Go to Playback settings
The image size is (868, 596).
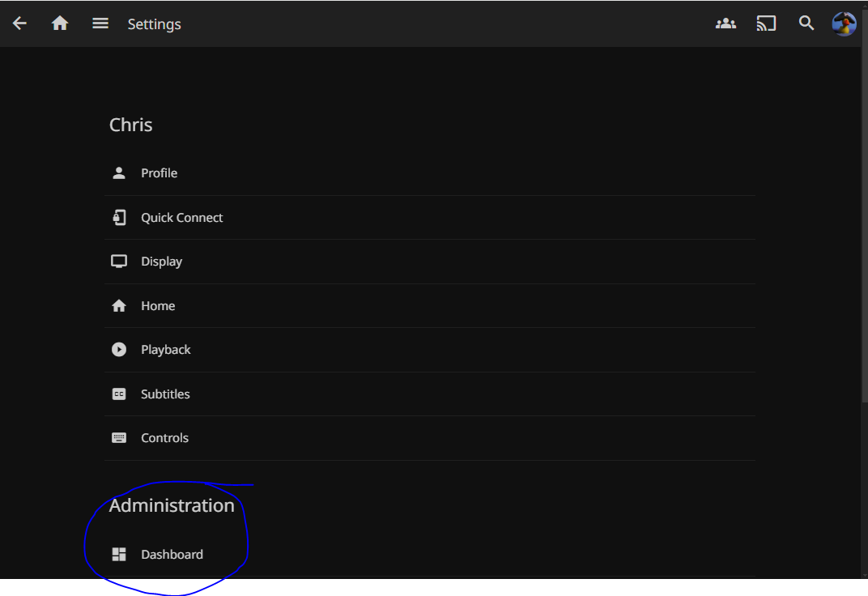[x=165, y=350]
